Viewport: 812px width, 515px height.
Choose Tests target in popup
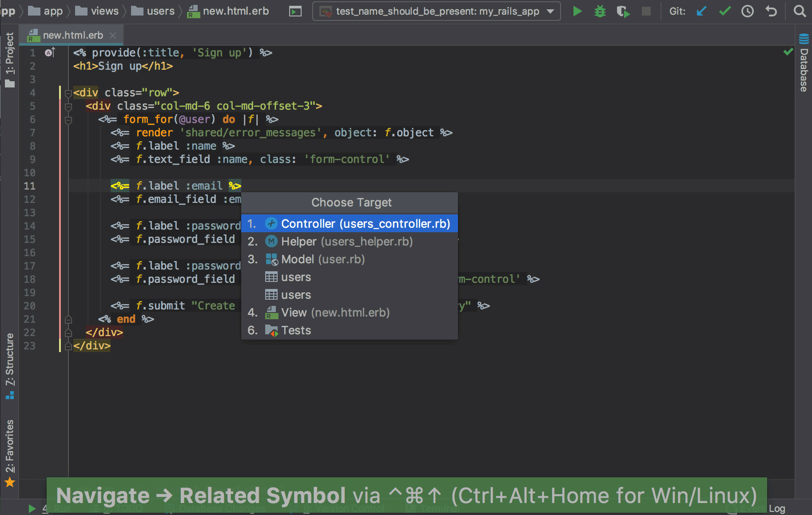tap(350, 330)
